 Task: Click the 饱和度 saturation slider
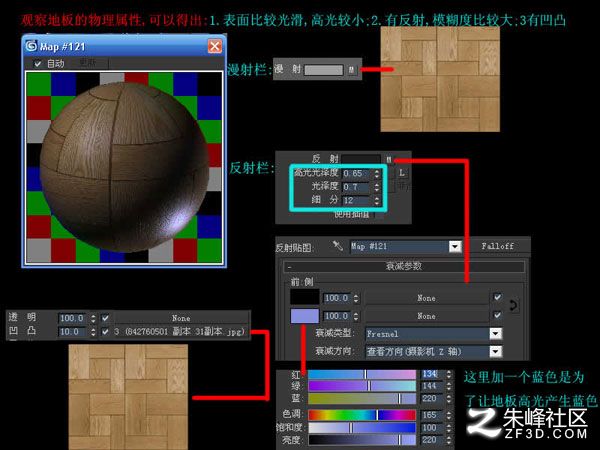(x=362, y=427)
